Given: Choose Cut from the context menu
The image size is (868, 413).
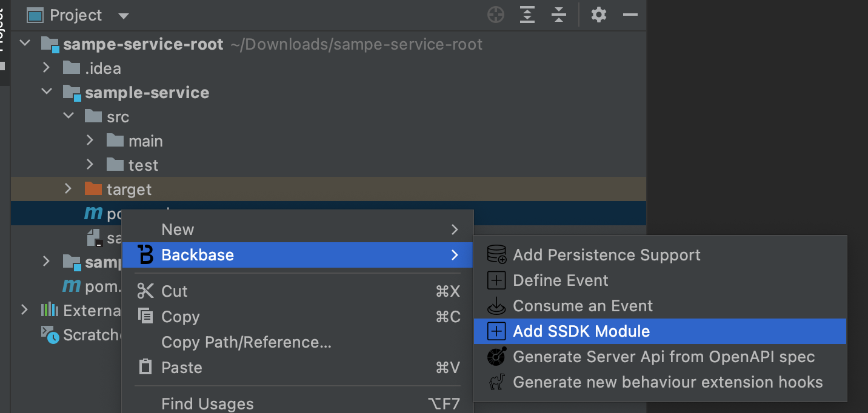Looking at the screenshot, I should point(298,291).
